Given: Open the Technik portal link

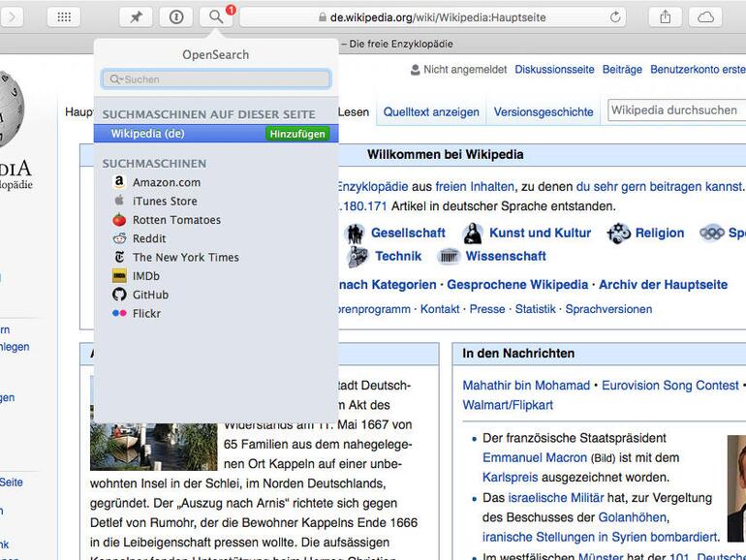Looking at the screenshot, I should point(398,256).
